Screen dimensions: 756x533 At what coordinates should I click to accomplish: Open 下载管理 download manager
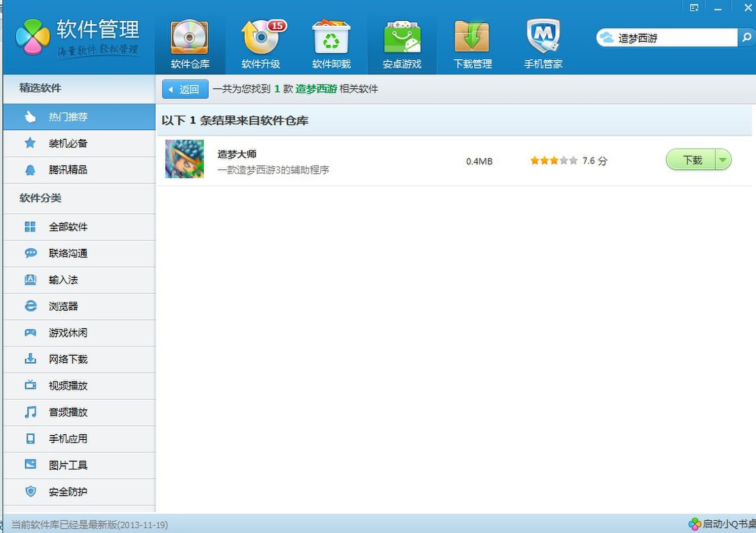472,42
